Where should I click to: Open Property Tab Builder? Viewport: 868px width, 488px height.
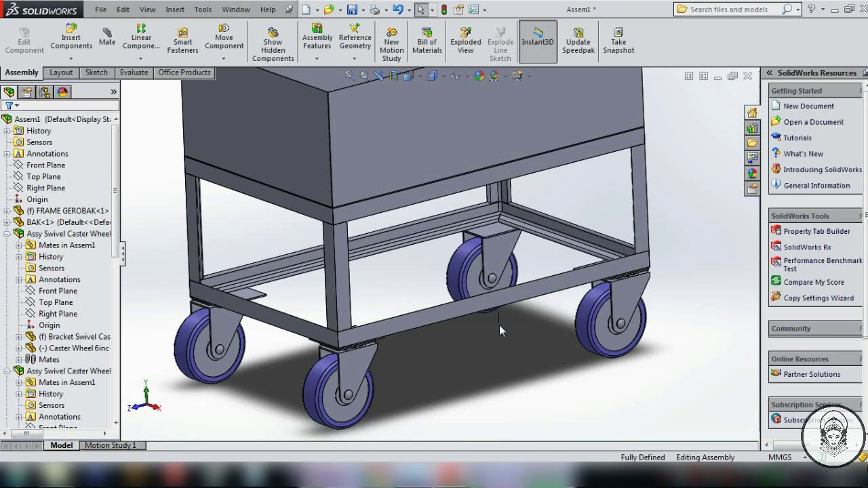(x=816, y=231)
